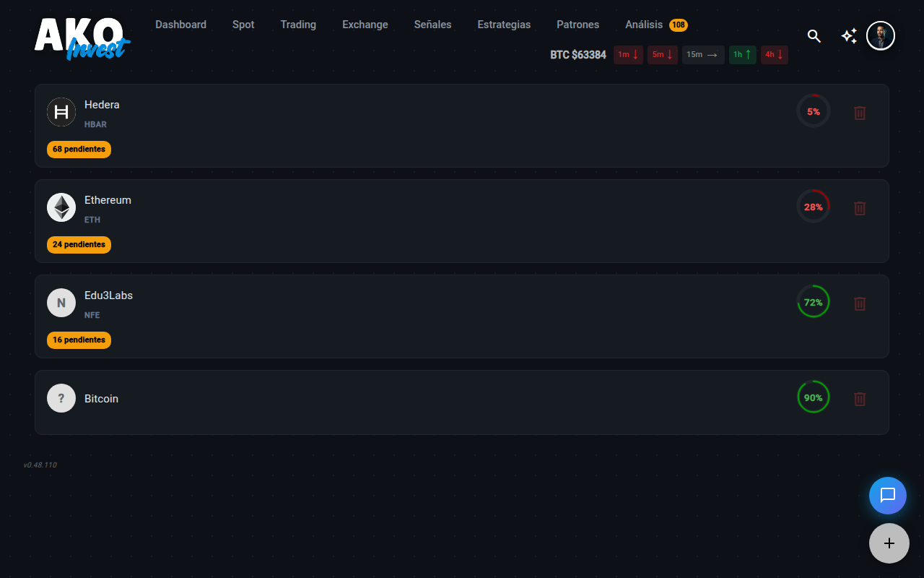
Task: Click the plus add floating button
Action: coord(889,543)
